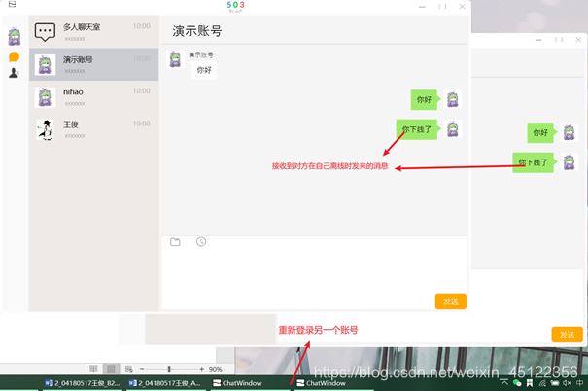588x391 pixels.
Task: Maximize the front 503 chat window
Action: point(442,7)
